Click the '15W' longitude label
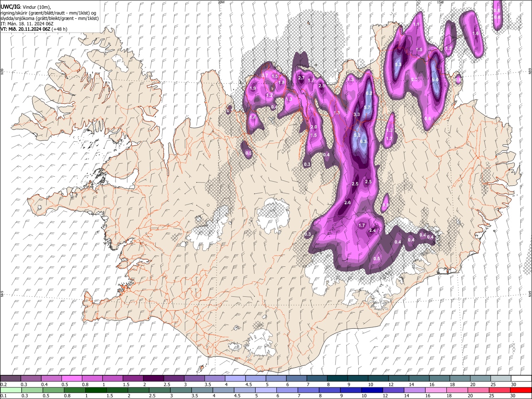The width and height of the screenshot is (532, 399). (x=440, y=2)
